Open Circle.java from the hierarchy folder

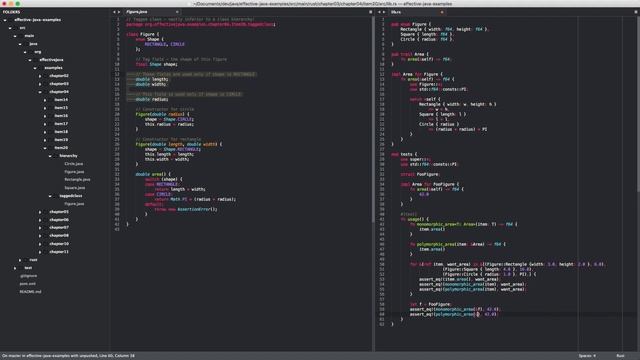pos(74,164)
